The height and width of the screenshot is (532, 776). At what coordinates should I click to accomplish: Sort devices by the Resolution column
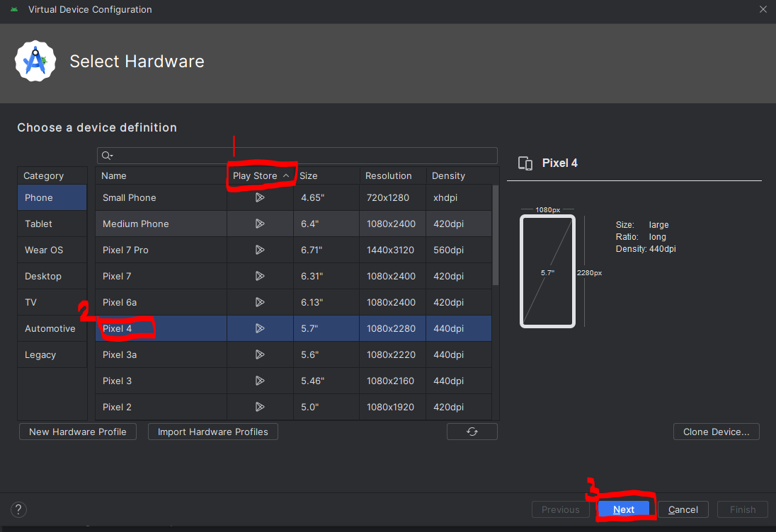(x=393, y=176)
